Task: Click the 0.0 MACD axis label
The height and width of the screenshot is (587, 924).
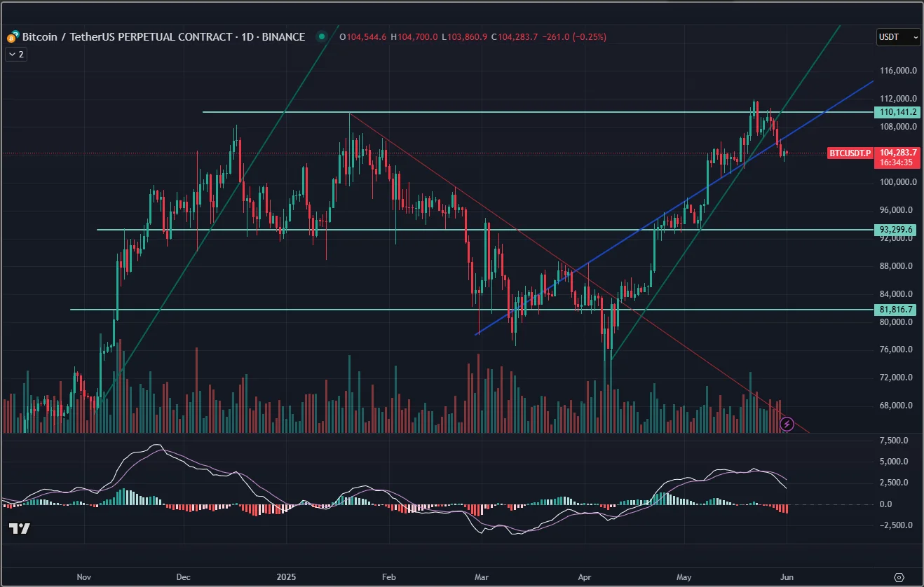Action: (885, 504)
